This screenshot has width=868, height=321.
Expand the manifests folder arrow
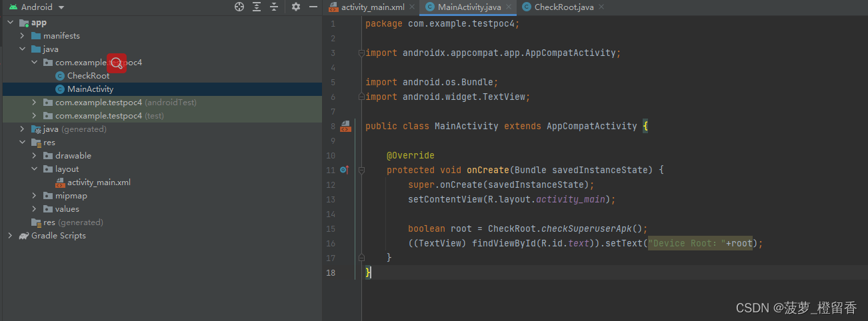[x=23, y=36]
